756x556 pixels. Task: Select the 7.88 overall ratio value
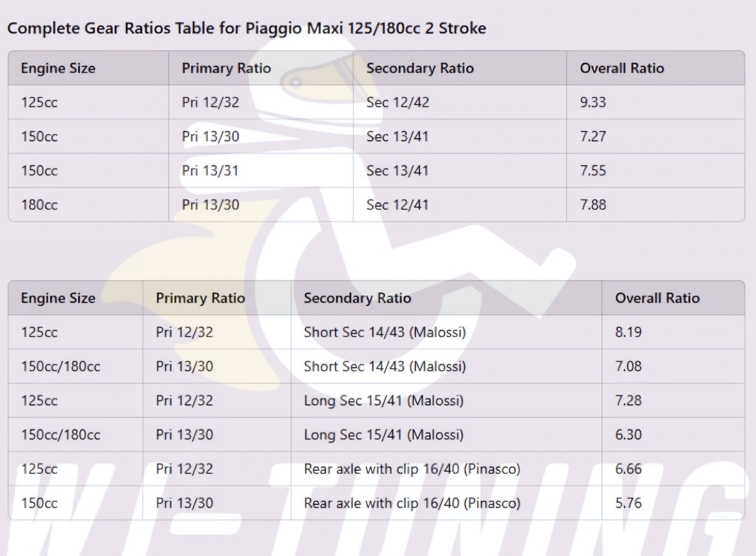point(593,205)
